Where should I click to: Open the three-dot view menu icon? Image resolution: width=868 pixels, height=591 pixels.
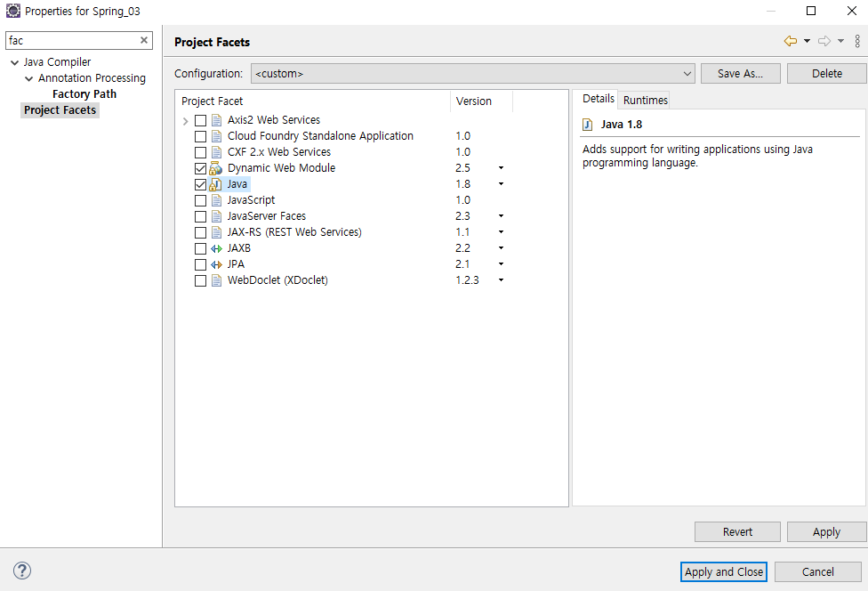pyautogui.click(x=857, y=41)
